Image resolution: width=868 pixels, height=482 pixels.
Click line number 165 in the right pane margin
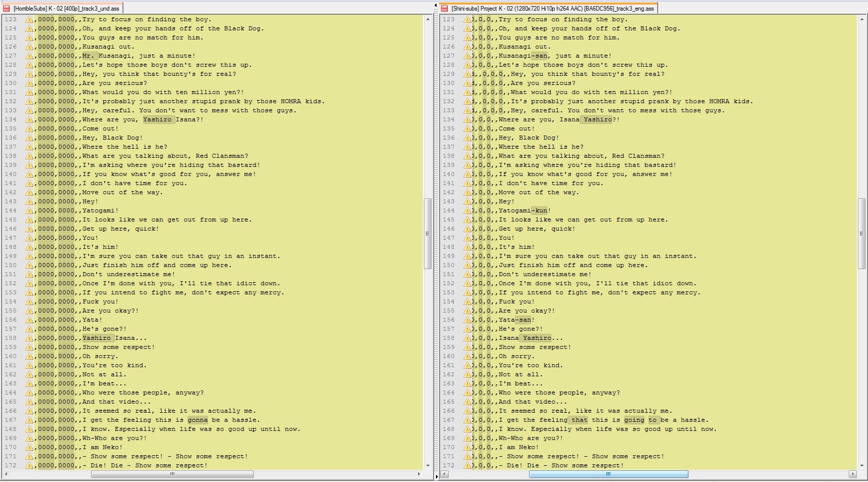449,402
